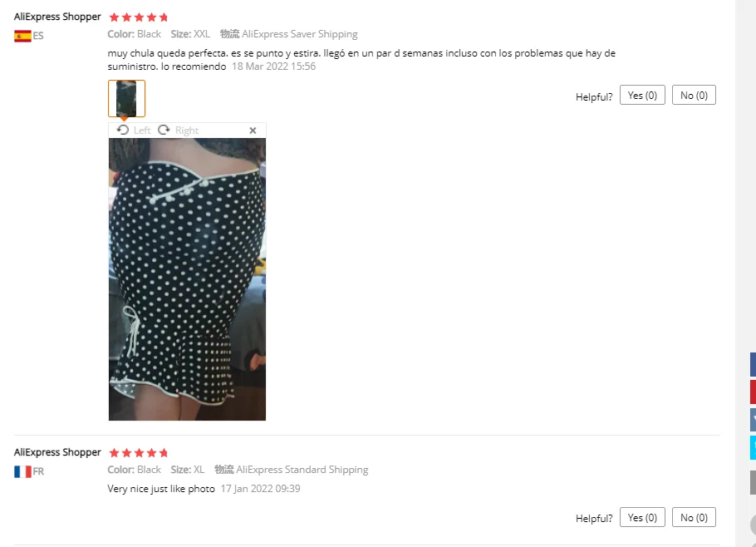Click the 'Left' rotate text label
Screen dimensions: 756x547
point(142,131)
